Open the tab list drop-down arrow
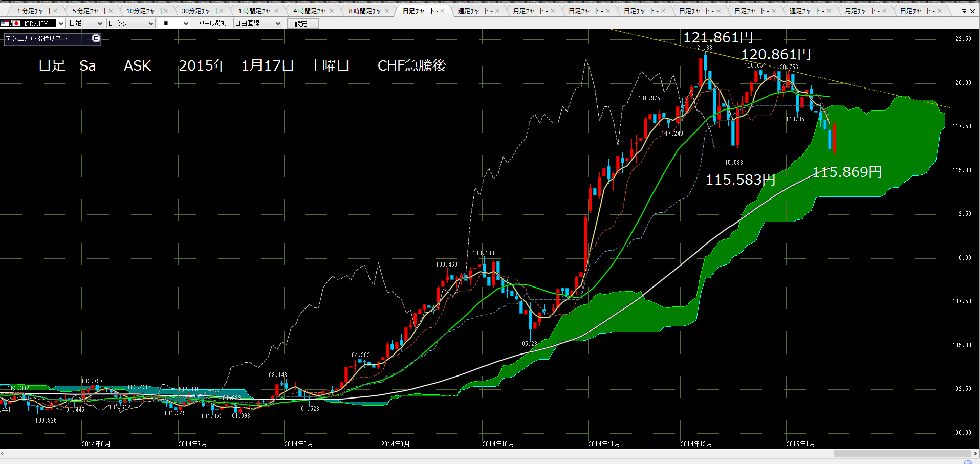The width and height of the screenshot is (980, 464). pos(964,11)
